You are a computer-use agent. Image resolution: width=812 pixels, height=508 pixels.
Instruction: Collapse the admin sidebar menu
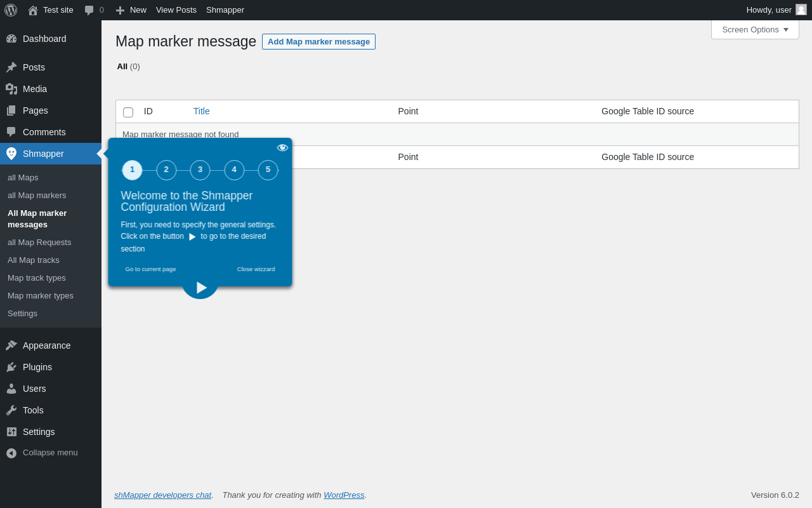(x=51, y=453)
